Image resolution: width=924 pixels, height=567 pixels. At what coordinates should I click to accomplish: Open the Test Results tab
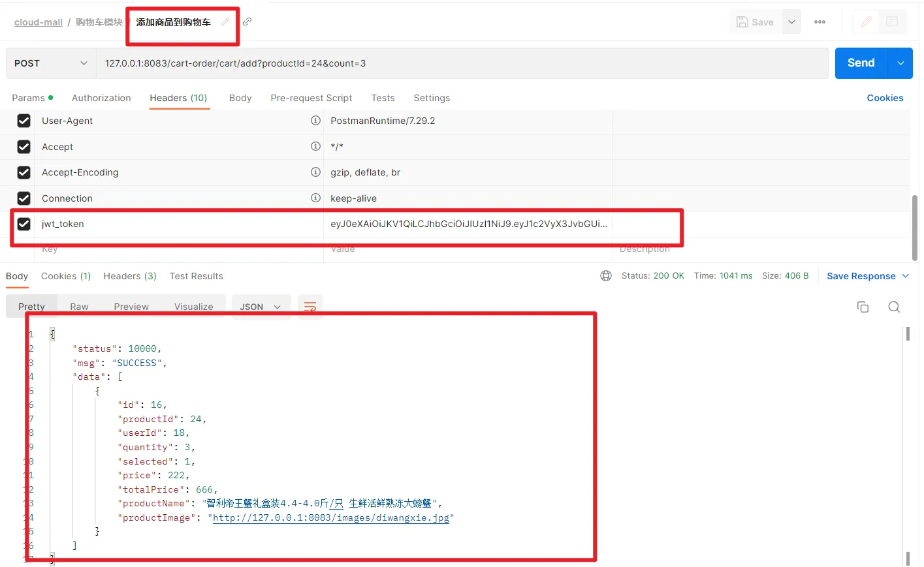point(196,276)
